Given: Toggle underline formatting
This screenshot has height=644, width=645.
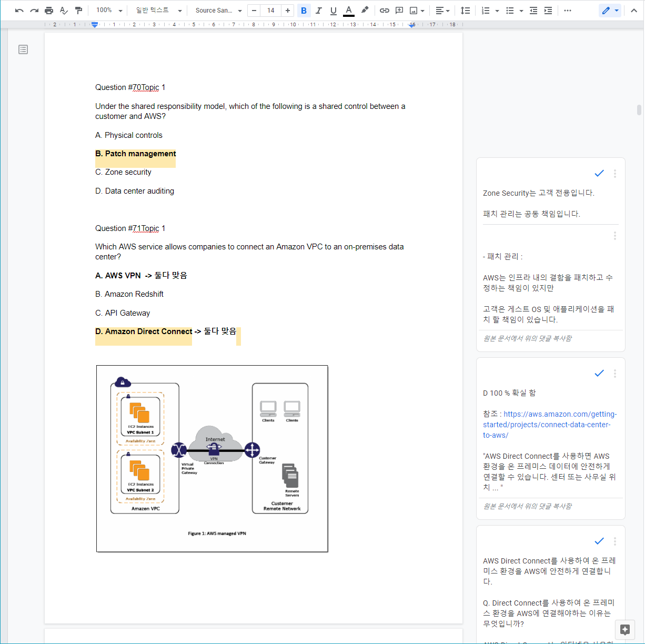Looking at the screenshot, I should 333,11.
